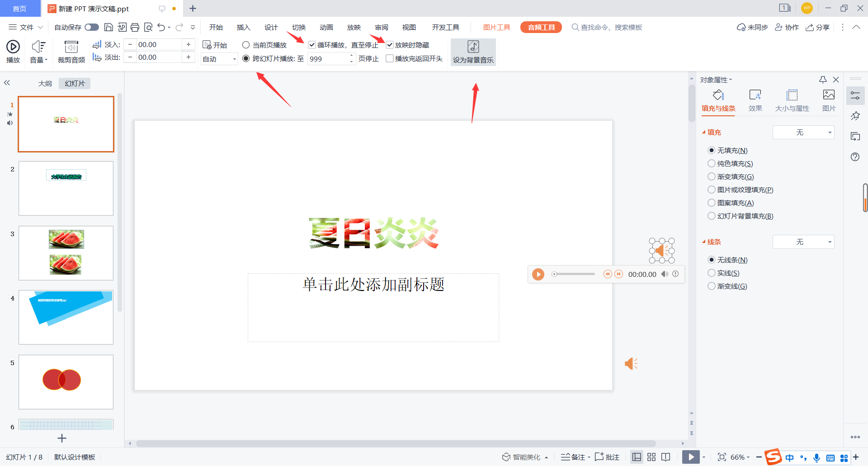Toggle Loop until stopped (循环播放) checkbox

(x=312, y=45)
